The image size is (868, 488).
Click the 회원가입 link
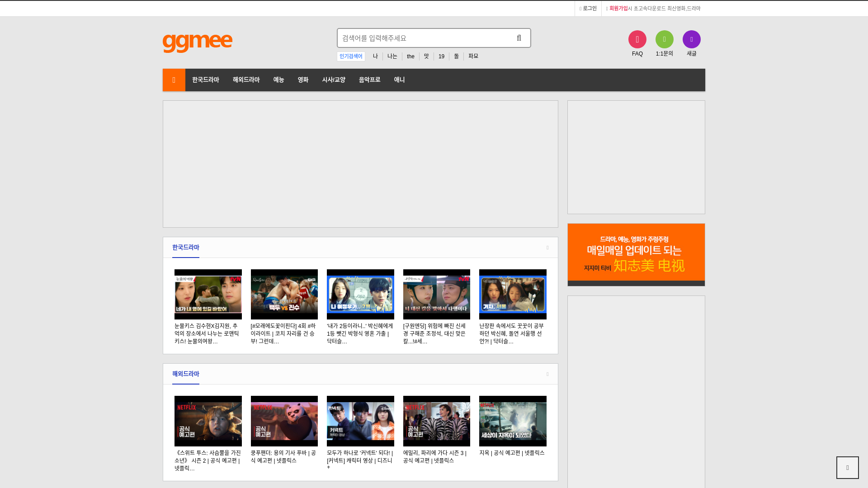pos(618,9)
